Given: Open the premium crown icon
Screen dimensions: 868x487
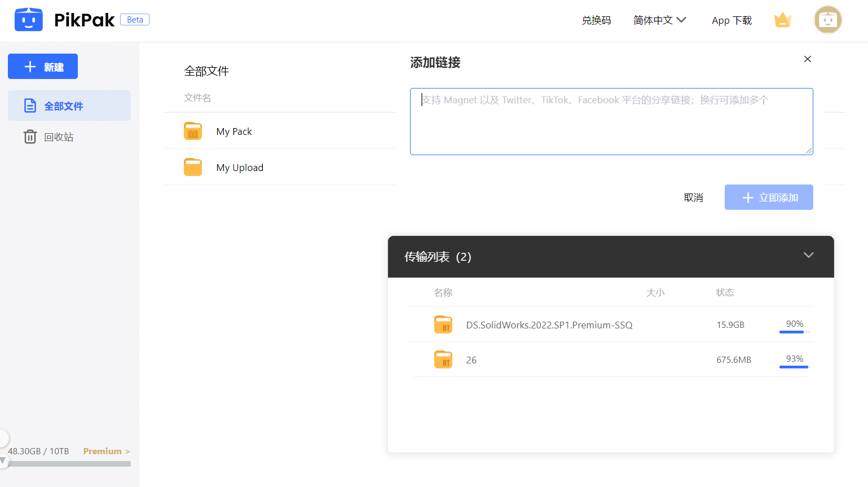Looking at the screenshot, I should 783,20.
